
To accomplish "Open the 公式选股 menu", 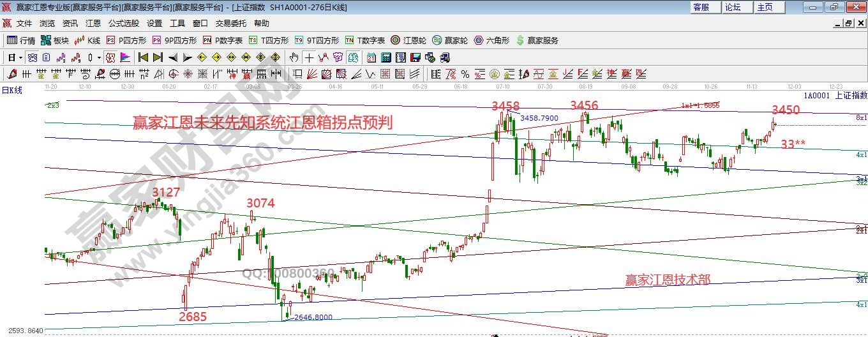I will pyautogui.click(x=123, y=23).
